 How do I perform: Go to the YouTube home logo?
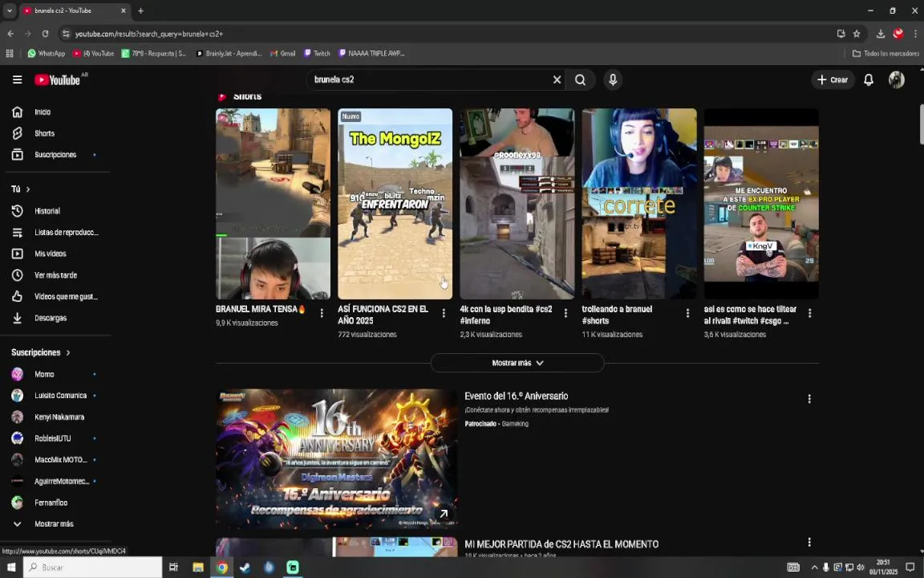point(57,79)
